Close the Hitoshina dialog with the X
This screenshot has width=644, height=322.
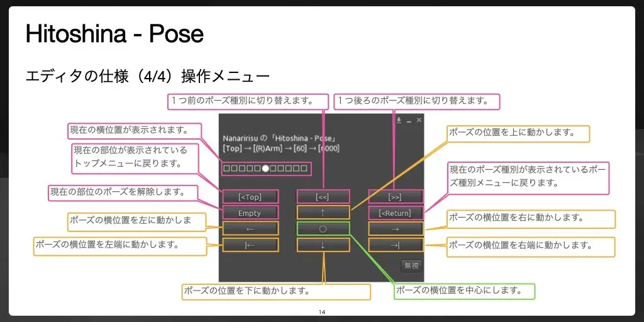click(x=419, y=120)
